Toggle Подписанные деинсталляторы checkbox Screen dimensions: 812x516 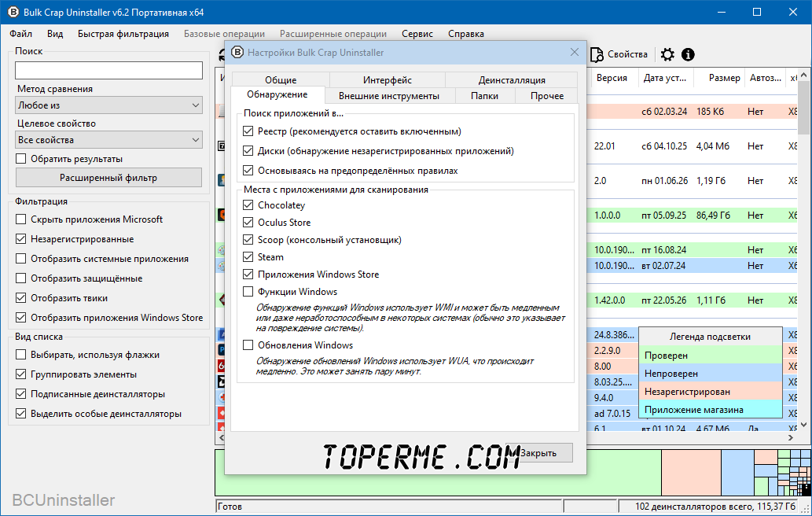20,394
